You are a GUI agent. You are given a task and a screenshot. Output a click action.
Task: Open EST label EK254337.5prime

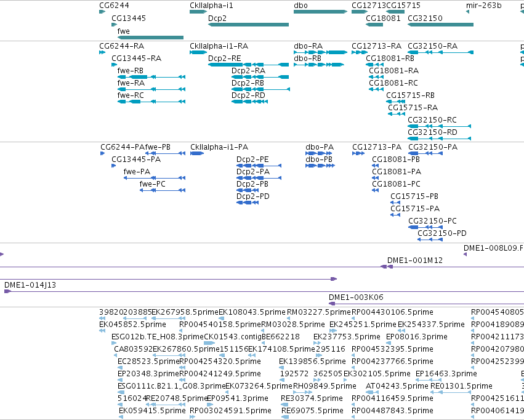point(431,325)
